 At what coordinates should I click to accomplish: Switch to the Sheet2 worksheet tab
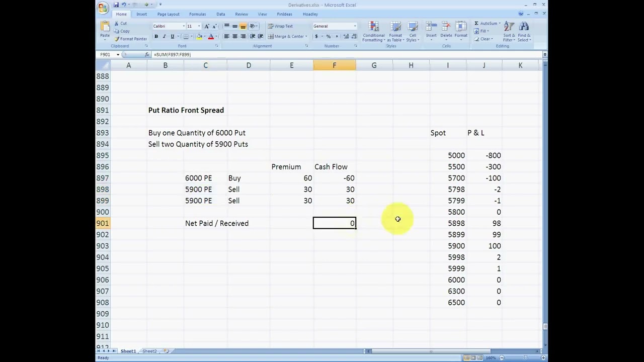[149, 351]
